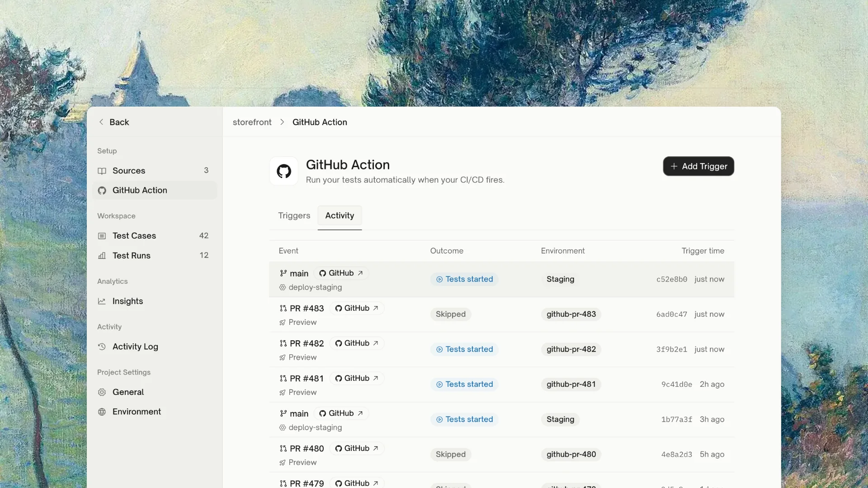Open GitHub external link for PR #481

pos(357,378)
